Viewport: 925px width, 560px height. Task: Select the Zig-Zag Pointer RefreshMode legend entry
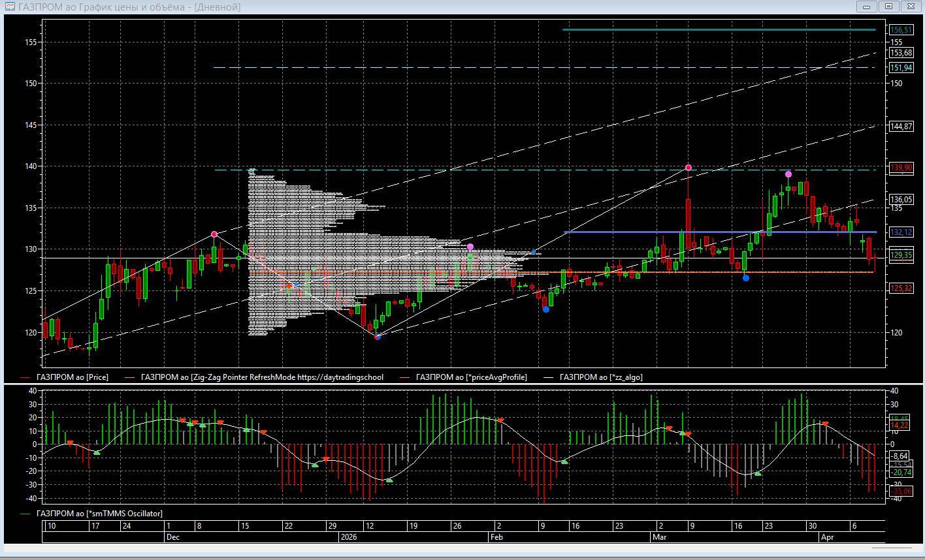(x=262, y=377)
